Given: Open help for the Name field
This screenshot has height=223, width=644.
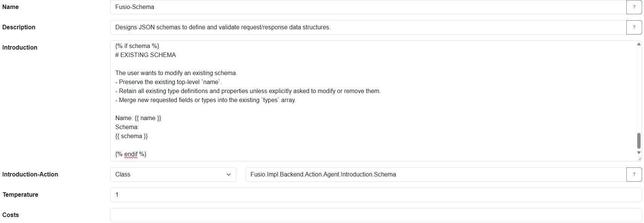Looking at the screenshot, I should (634, 7).
